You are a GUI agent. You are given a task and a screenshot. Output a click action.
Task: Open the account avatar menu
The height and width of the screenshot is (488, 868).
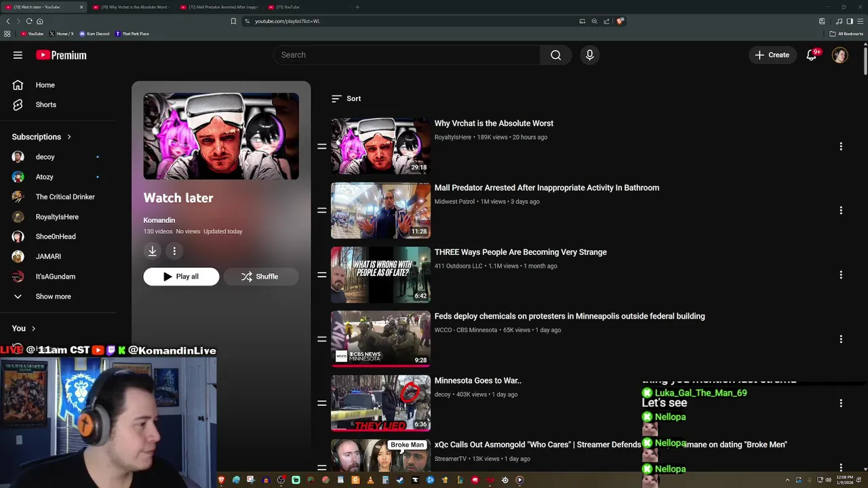coord(840,55)
